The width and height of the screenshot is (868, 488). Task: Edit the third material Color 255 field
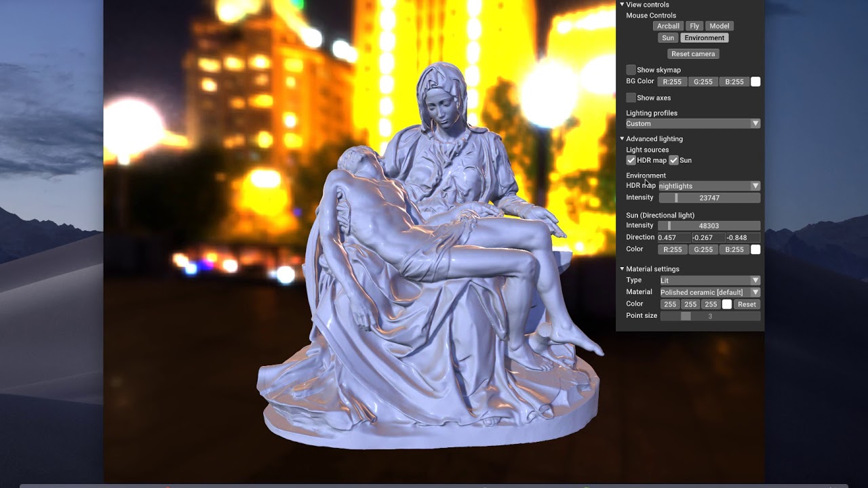[x=711, y=304]
